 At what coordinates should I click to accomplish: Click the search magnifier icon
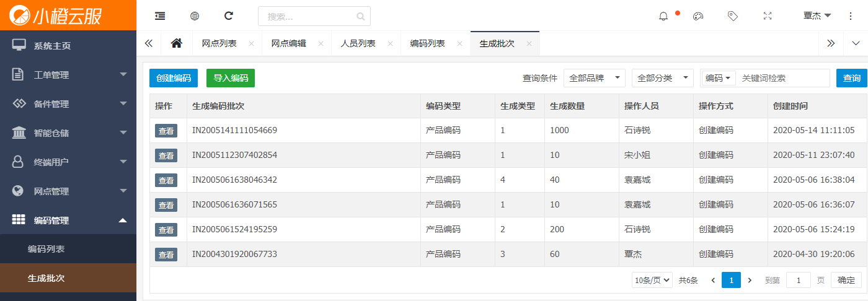pos(361,16)
